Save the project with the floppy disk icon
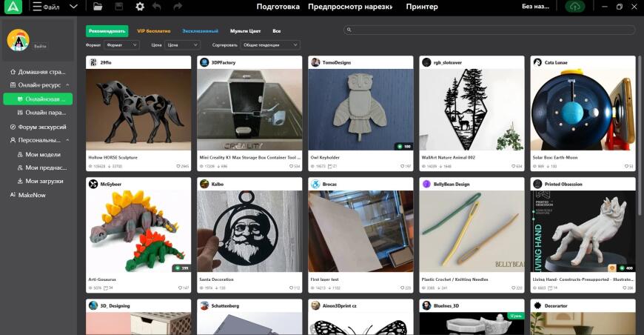Image resolution: width=644 pixels, height=335 pixels. 118,7
